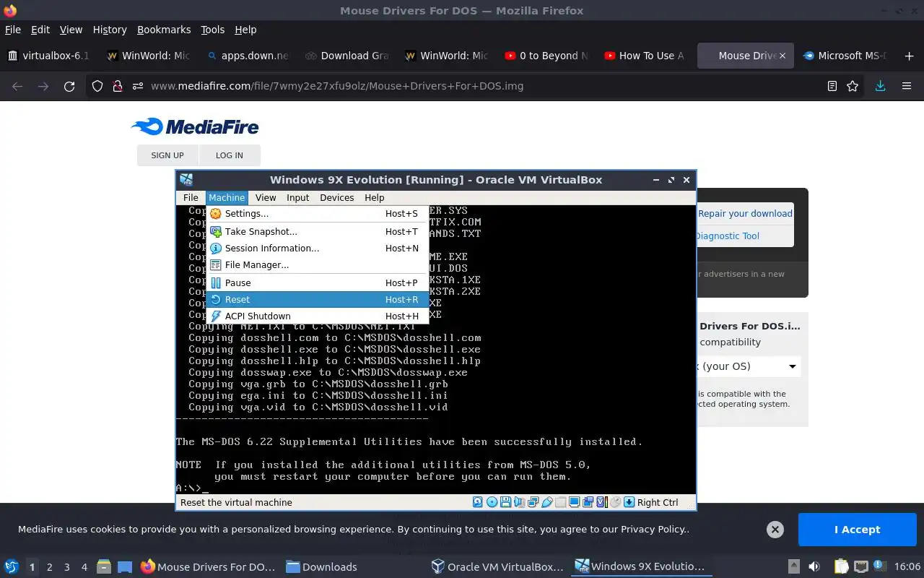
Task: Follow the Repair your download link
Action: [x=745, y=213]
